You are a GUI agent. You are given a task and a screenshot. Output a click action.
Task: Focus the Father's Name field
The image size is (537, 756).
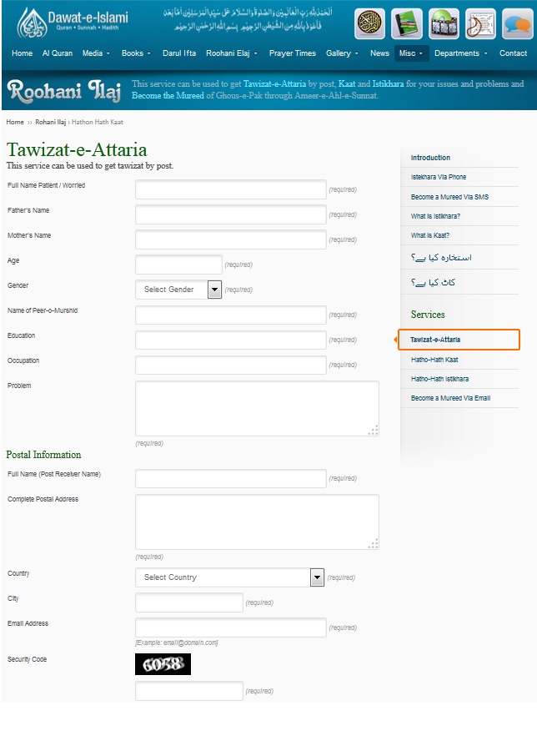click(x=231, y=214)
